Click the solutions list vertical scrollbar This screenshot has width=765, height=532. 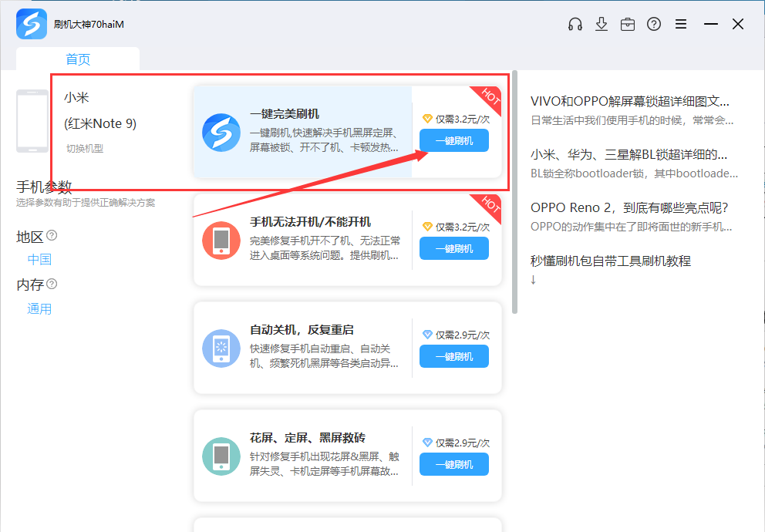click(x=515, y=193)
